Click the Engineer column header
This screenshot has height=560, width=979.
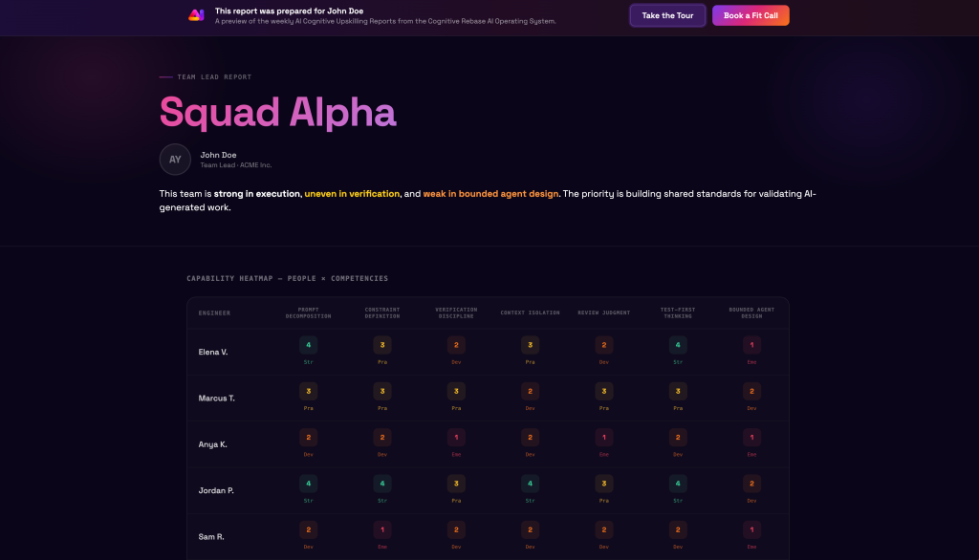tap(214, 312)
